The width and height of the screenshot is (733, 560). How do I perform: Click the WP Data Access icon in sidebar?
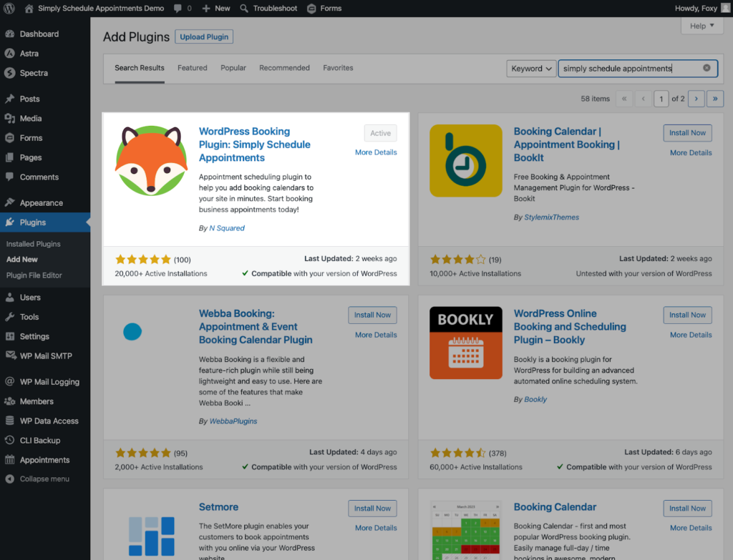click(x=10, y=421)
